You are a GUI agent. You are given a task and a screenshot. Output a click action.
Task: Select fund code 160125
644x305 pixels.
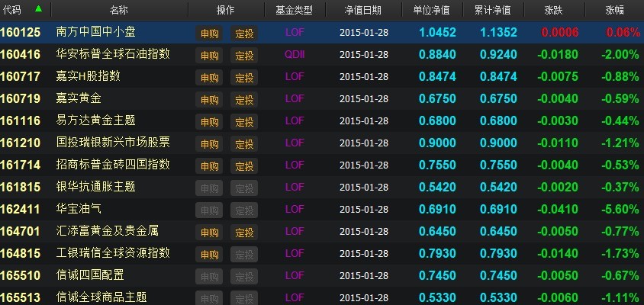(x=21, y=33)
